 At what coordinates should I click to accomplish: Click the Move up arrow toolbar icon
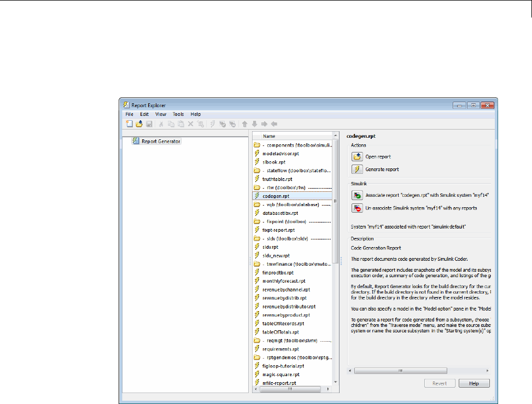244,124
